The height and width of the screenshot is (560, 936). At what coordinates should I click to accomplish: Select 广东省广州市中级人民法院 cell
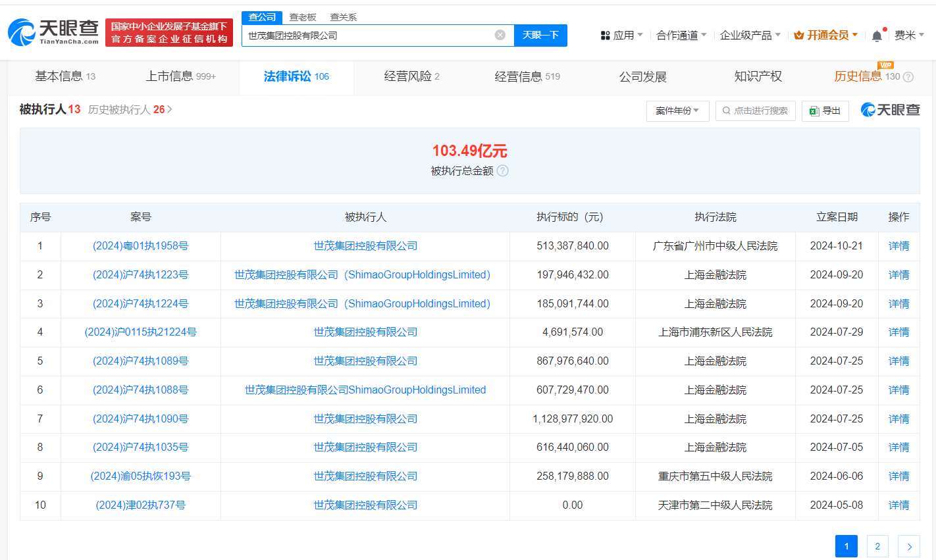tap(715, 245)
